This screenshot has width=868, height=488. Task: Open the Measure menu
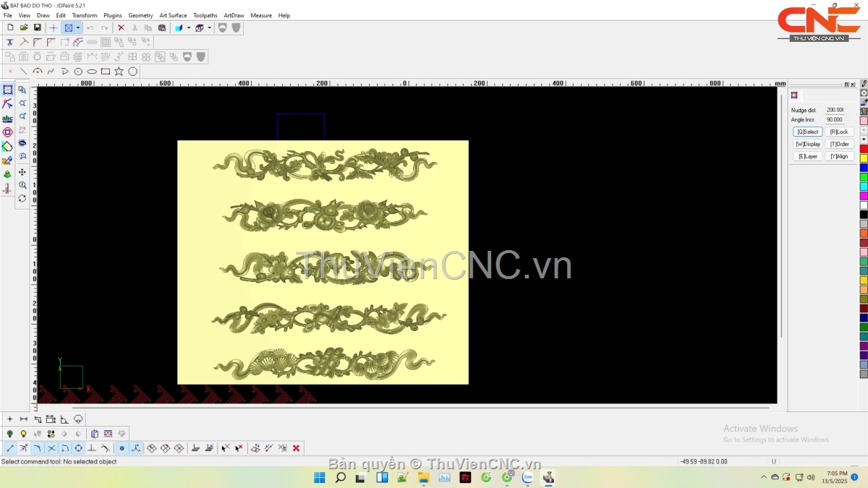(x=261, y=15)
